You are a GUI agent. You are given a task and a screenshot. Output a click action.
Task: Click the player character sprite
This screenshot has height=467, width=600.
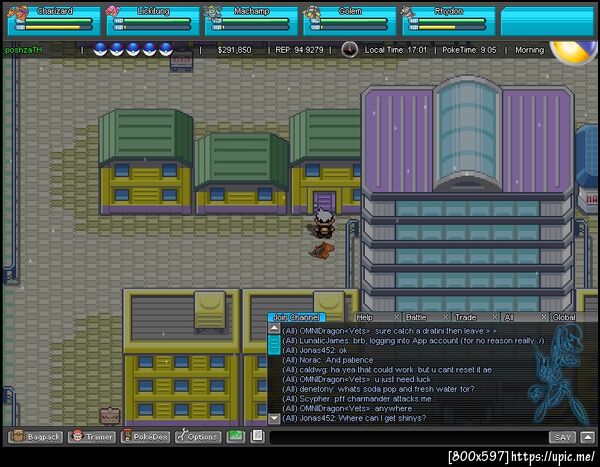[324, 224]
